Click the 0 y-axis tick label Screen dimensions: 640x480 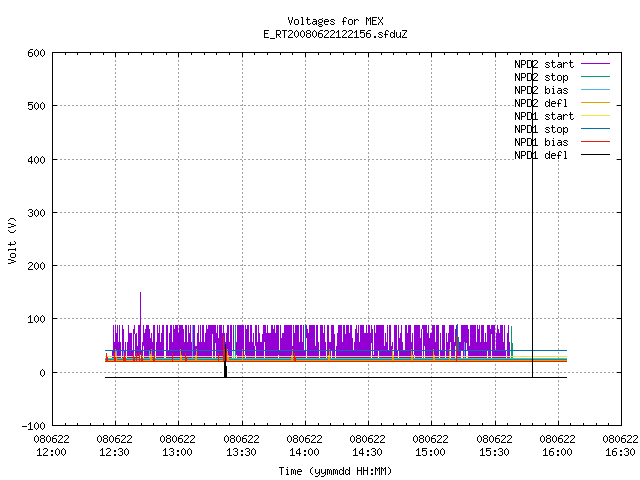tap(42, 373)
